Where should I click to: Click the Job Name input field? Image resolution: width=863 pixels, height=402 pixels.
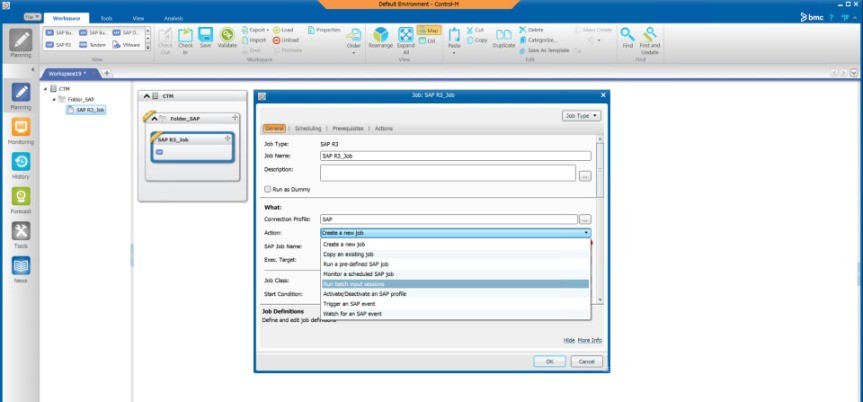click(456, 156)
